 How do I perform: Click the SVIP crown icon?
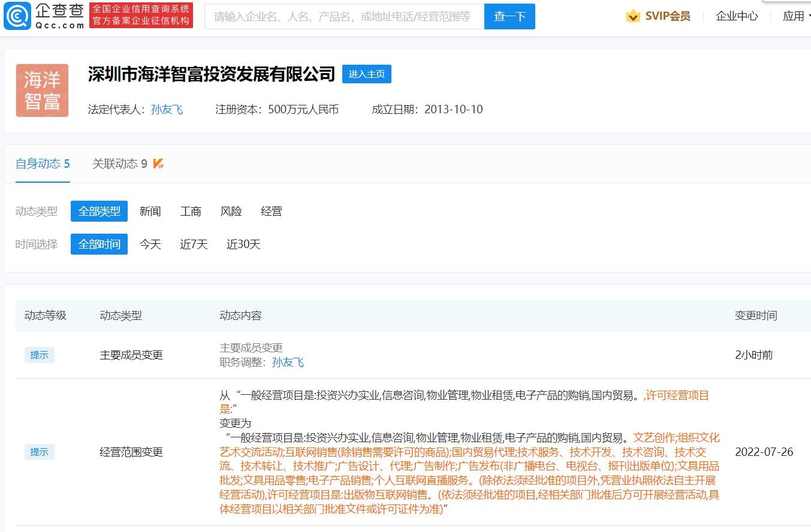632,16
